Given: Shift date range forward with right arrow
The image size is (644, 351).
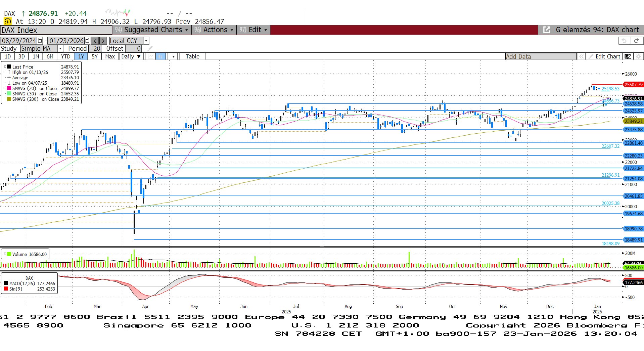Looking at the screenshot, I should pyautogui.click(x=103, y=41).
